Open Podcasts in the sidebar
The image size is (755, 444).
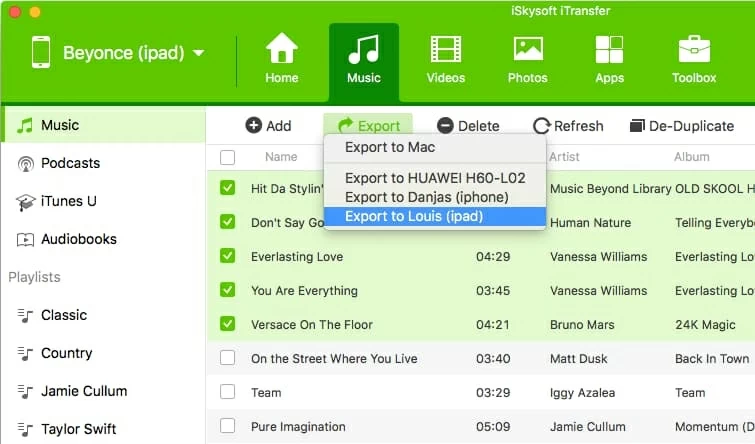click(x=70, y=163)
